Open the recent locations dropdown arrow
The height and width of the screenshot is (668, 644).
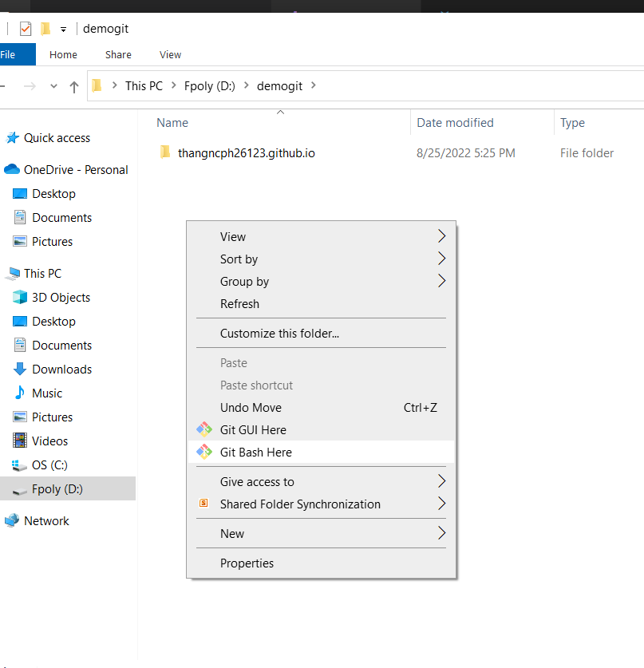[53, 86]
